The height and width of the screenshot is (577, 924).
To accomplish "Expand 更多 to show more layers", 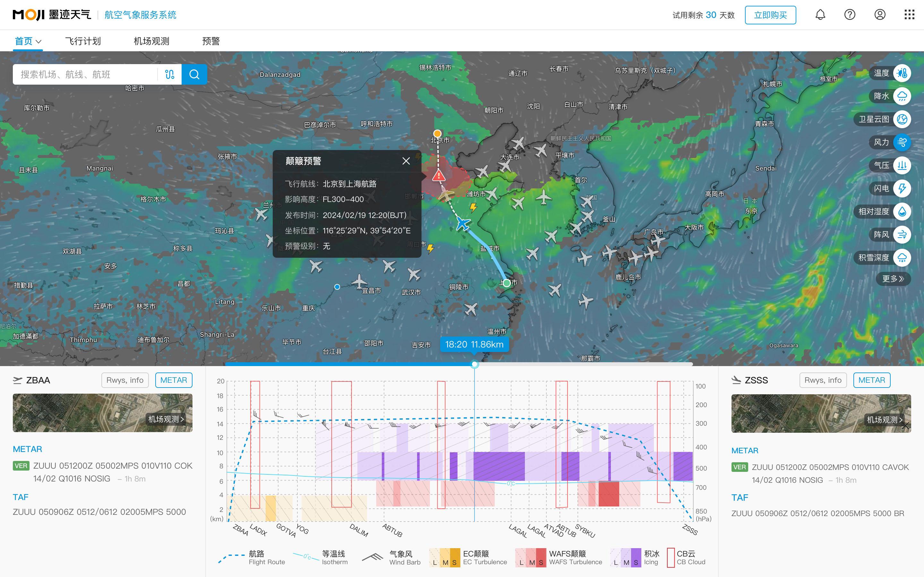I will click(893, 279).
